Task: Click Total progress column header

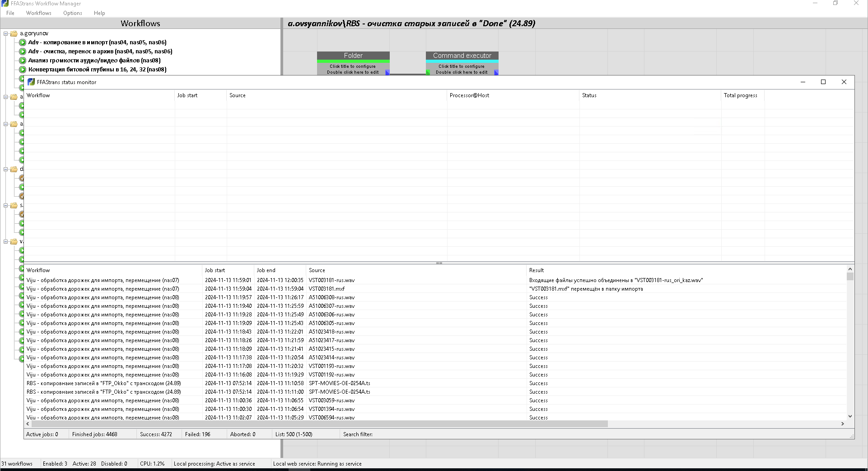Action: pyautogui.click(x=742, y=95)
